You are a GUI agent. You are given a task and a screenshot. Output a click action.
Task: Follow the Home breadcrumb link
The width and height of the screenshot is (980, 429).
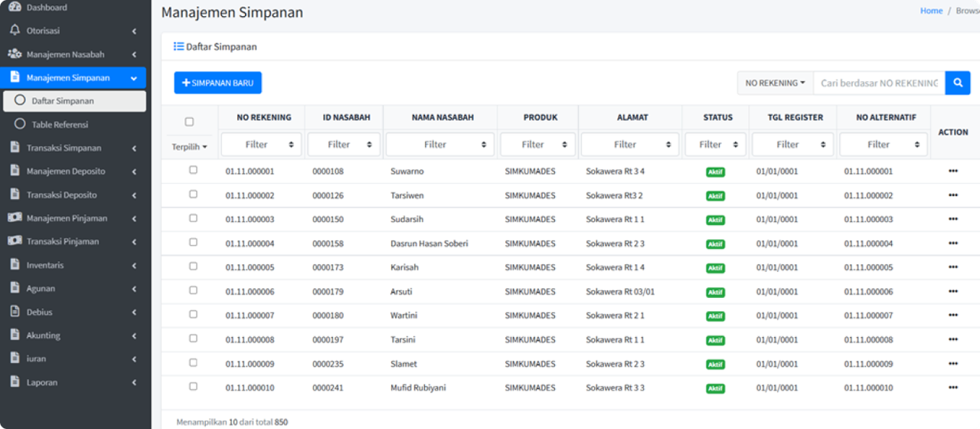tap(931, 11)
